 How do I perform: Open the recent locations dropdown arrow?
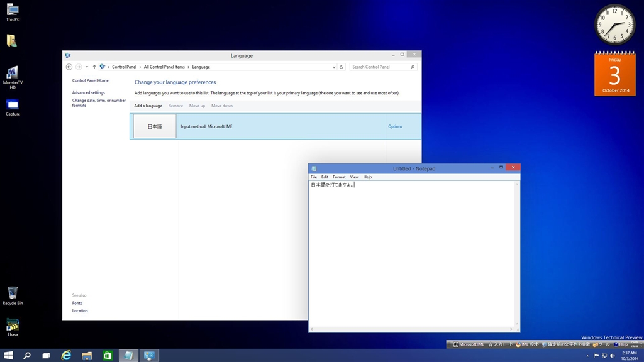[87, 67]
